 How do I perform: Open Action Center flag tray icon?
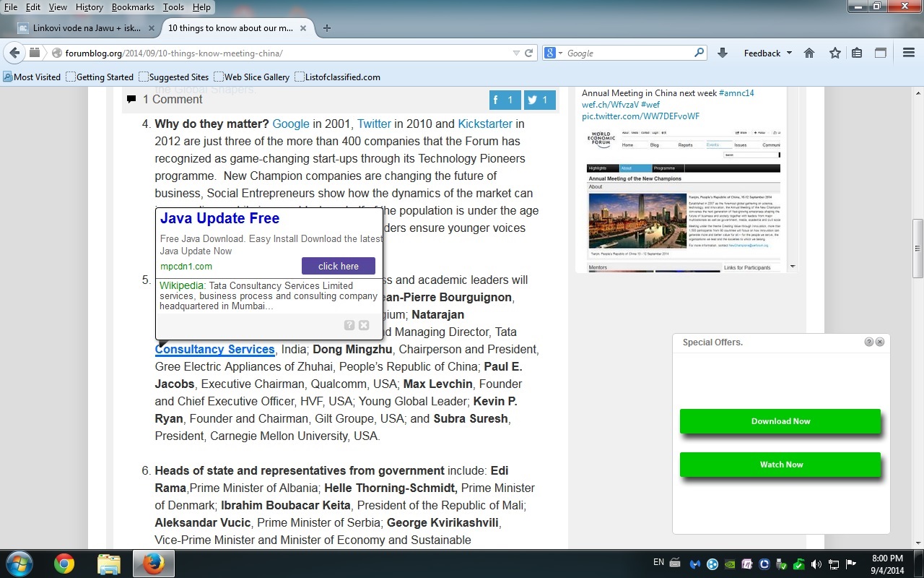851,564
